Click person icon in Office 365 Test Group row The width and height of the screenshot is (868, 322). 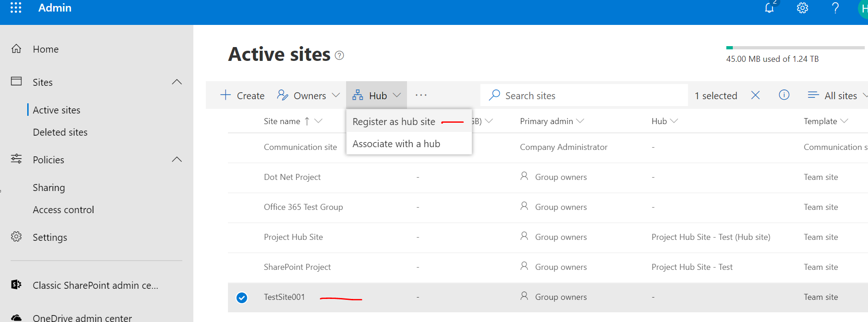coord(524,206)
